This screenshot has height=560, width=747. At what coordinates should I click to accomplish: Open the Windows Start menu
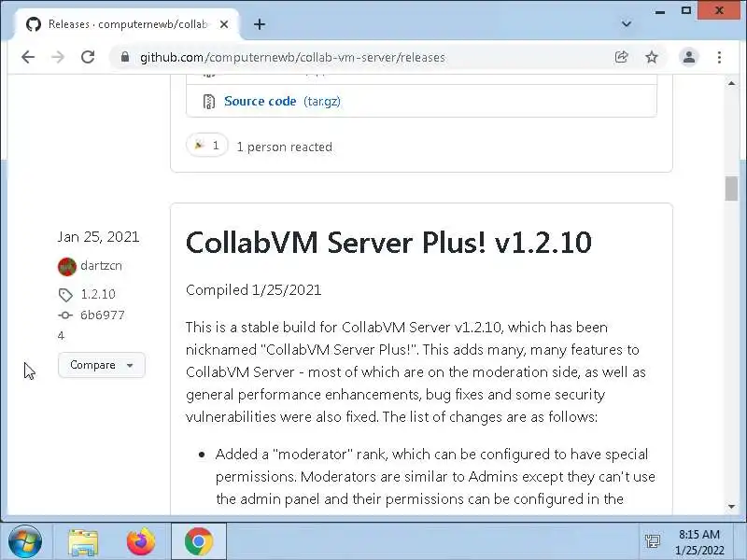point(25,541)
